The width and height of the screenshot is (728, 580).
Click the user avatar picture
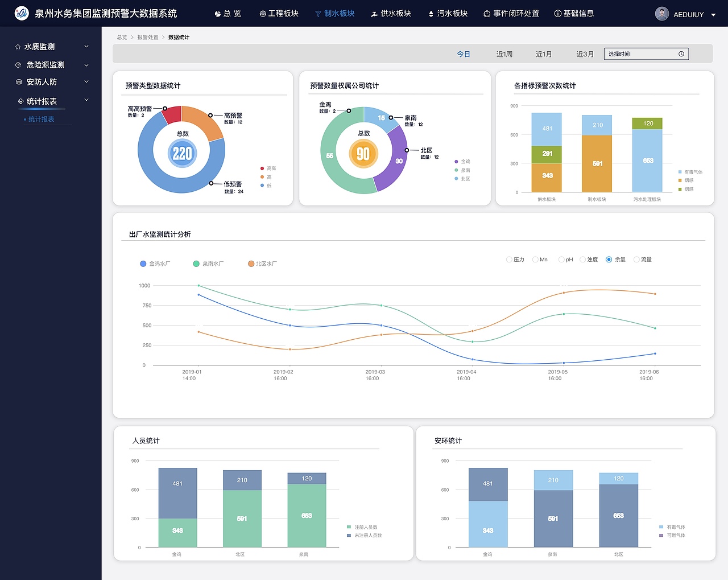[x=662, y=14]
